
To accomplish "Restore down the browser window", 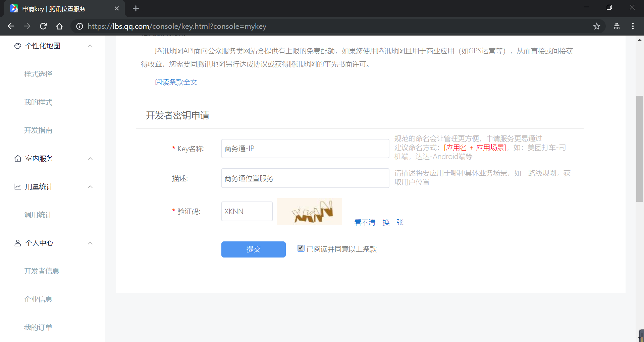I will pyautogui.click(x=609, y=7).
